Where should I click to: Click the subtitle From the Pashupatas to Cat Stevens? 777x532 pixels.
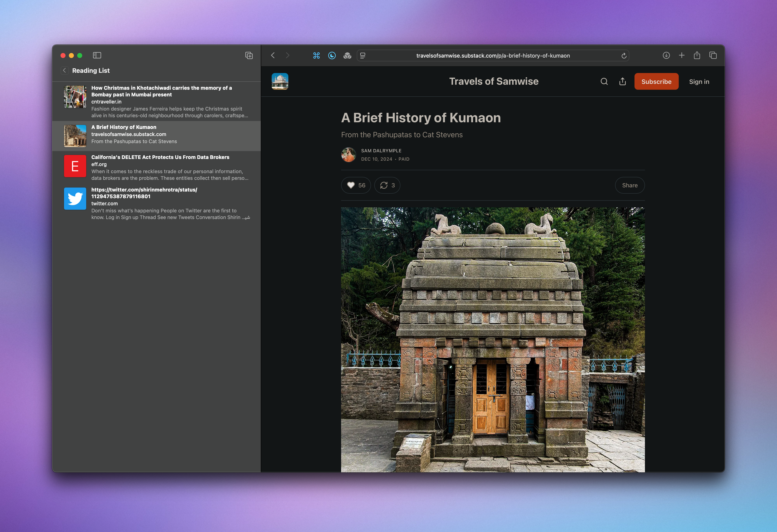tap(401, 135)
